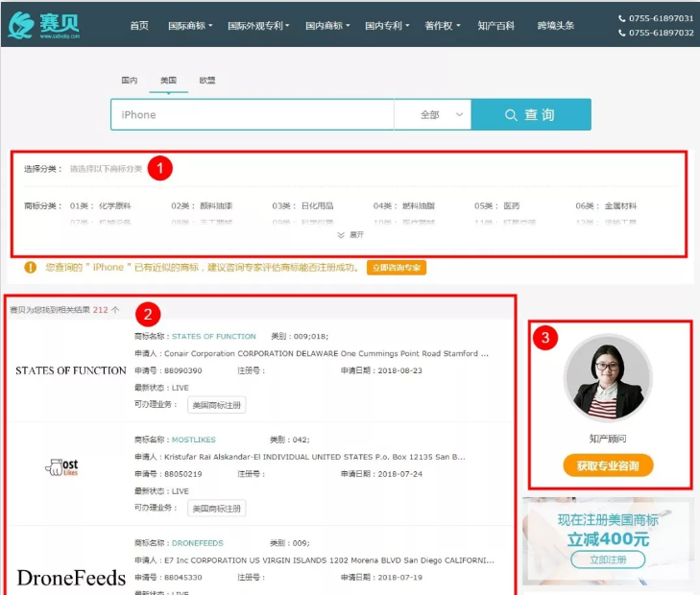
Task: Click the 立即咨询专家 button
Action: 396,268
